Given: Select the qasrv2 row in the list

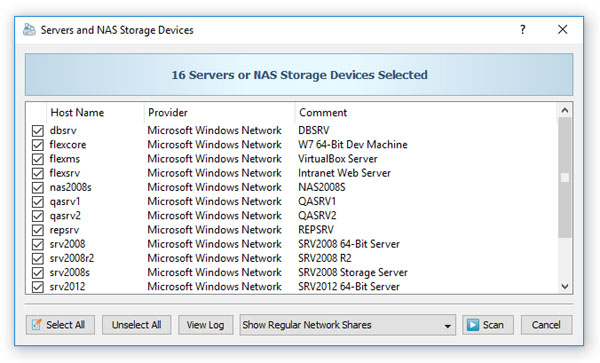Looking at the screenshot, I should [292, 216].
